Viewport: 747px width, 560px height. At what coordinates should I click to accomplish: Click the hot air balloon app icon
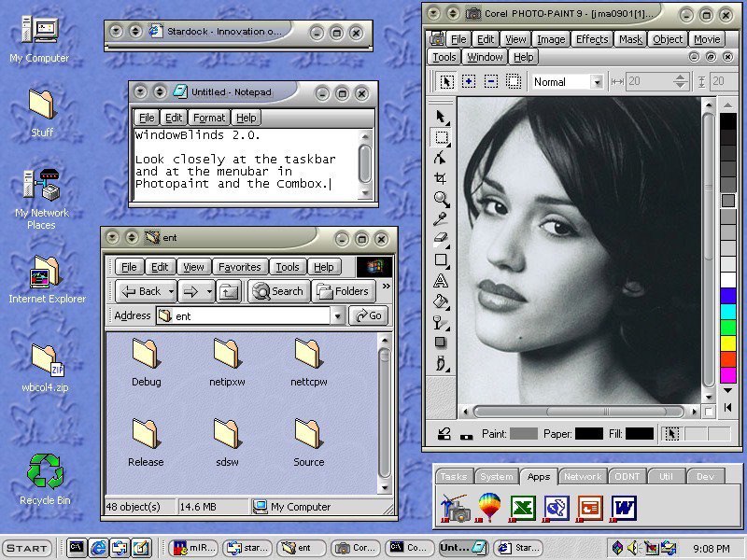[489, 508]
